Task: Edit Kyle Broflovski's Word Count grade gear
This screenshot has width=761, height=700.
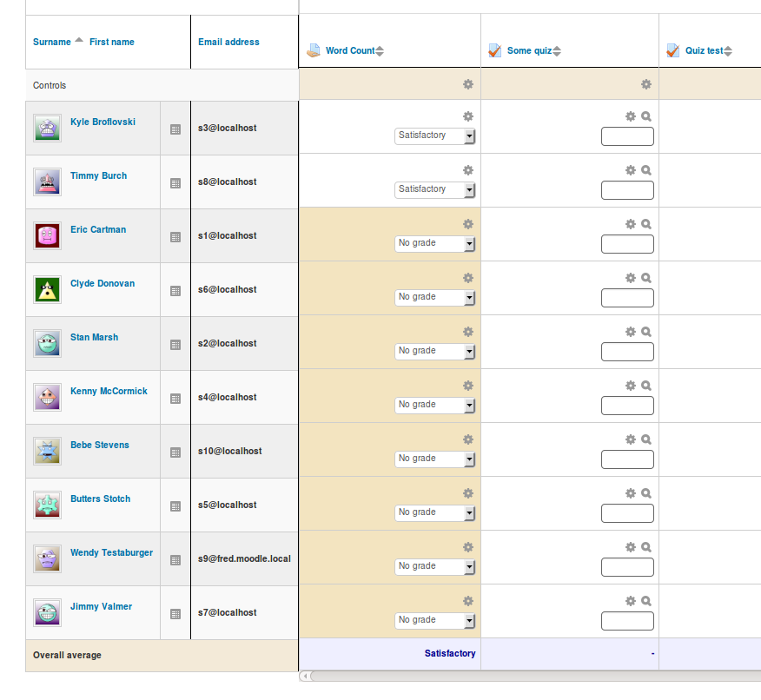Action: click(x=468, y=116)
